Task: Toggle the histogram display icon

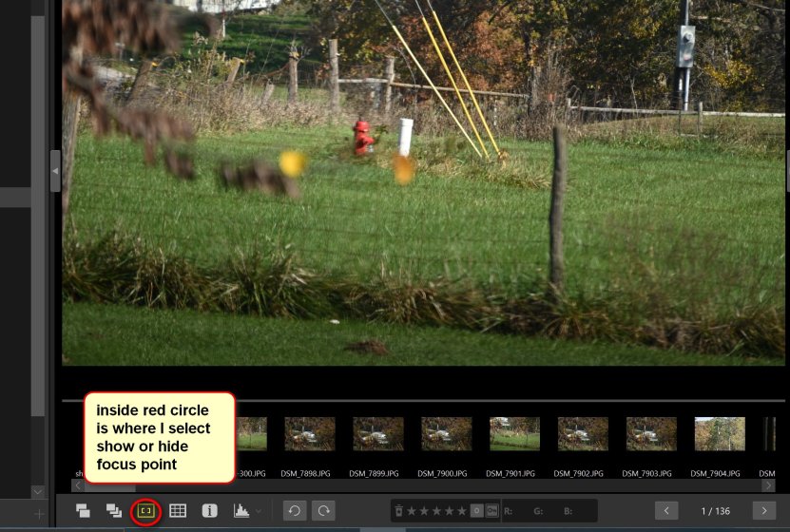Action: 241,511
